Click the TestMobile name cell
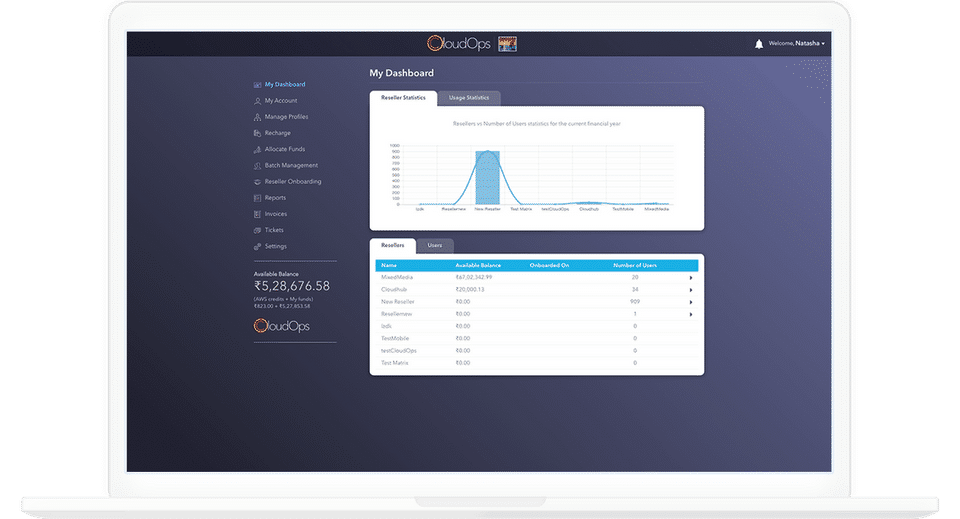960x519 pixels. pyautogui.click(x=395, y=338)
